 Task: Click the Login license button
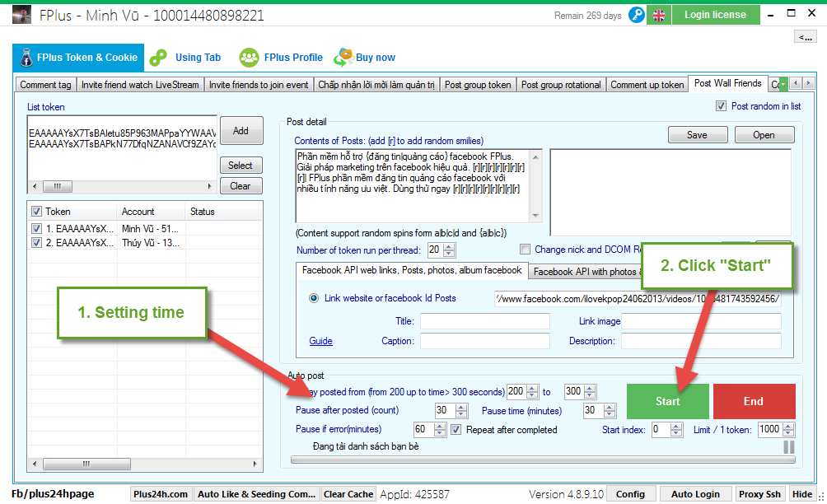[x=715, y=15]
